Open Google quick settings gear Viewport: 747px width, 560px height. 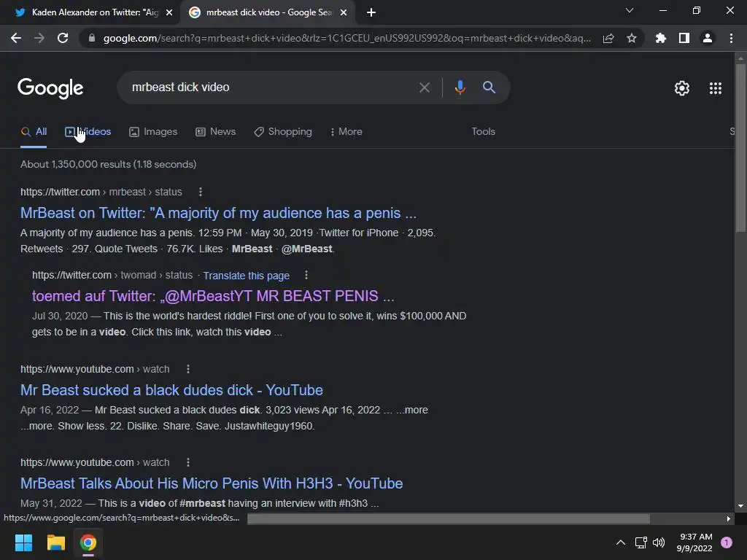682,88
